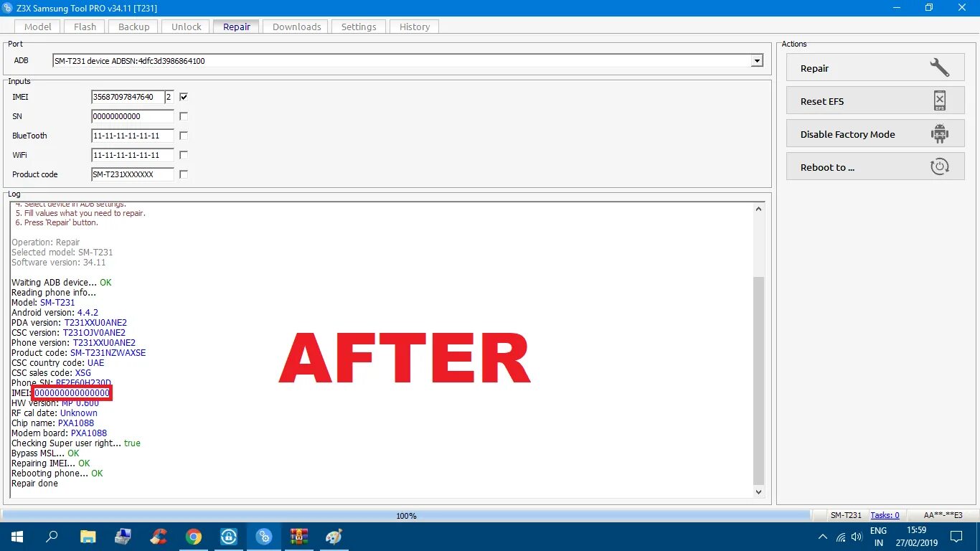This screenshot has width=980, height=551.
Task: Click the WiFi address field
Action: click(133, 155)
